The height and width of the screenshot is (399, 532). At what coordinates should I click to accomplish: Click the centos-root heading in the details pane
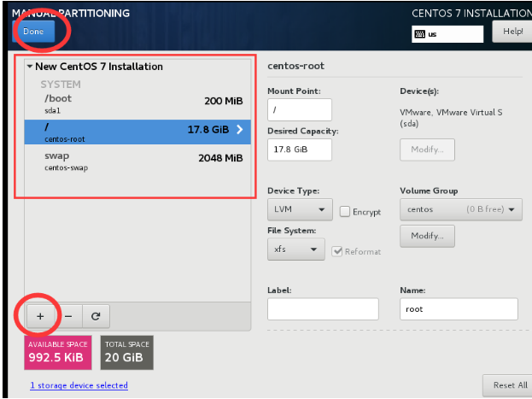pos(295,66)
